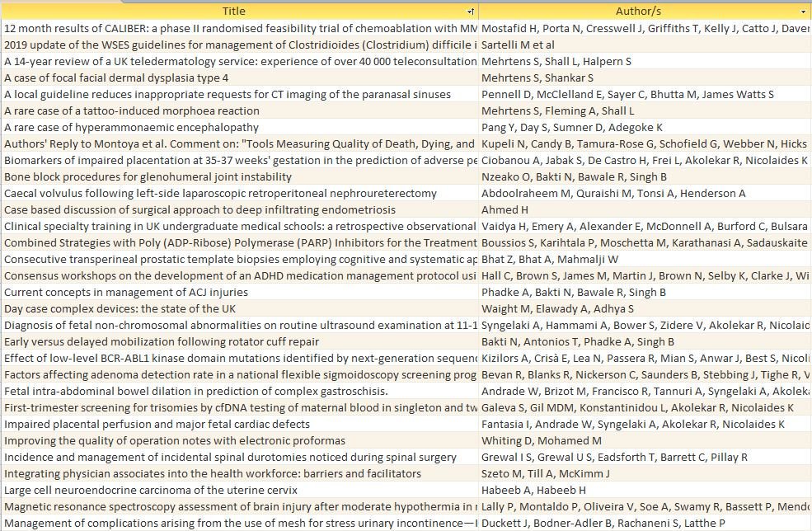Click author cell 'Pang Y, Day S, Sumner D, Adegoke K'
Image resolution: width=812 pixels, height=531 pixels.
tap(645, 128)
